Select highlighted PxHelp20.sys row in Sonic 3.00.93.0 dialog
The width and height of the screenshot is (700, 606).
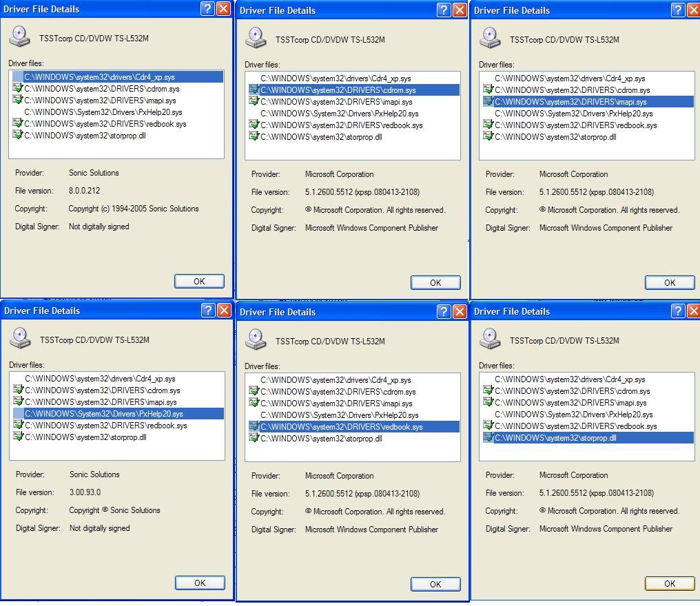coord(119,414)
